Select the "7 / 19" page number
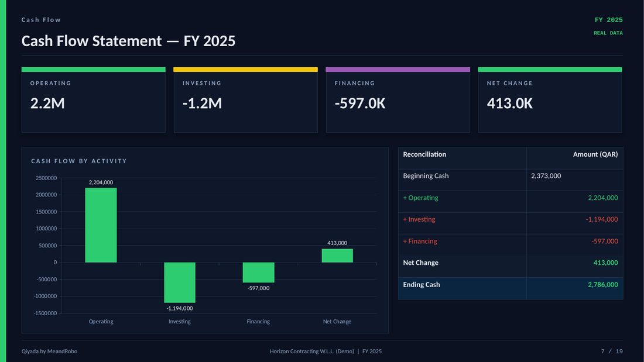Viewport: 644px width, 362px height. [612, 351]
